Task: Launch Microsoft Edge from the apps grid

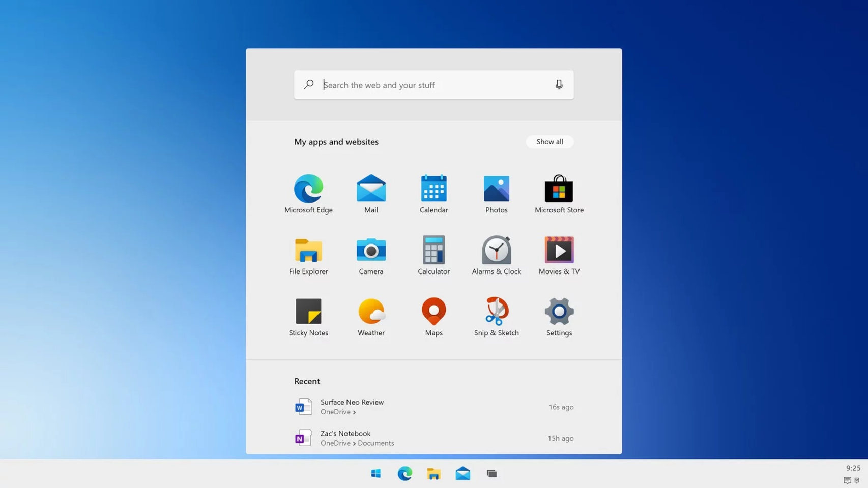Action: point(308,193)
